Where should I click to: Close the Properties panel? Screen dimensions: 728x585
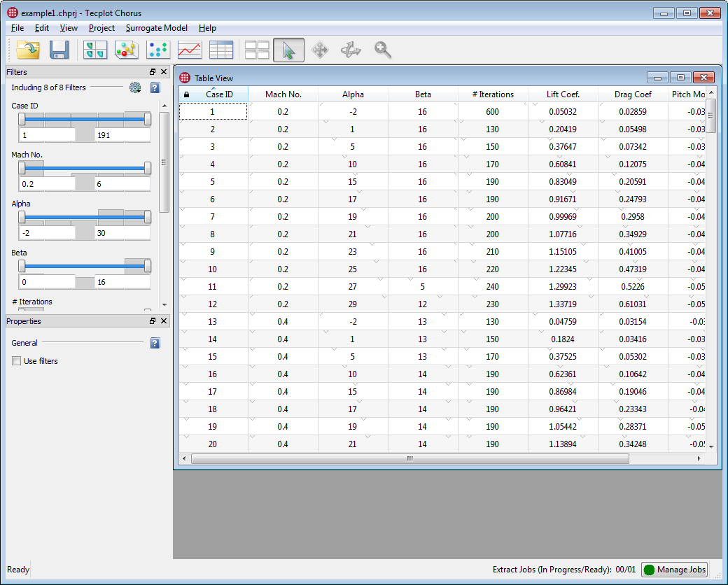pos(163,320)
